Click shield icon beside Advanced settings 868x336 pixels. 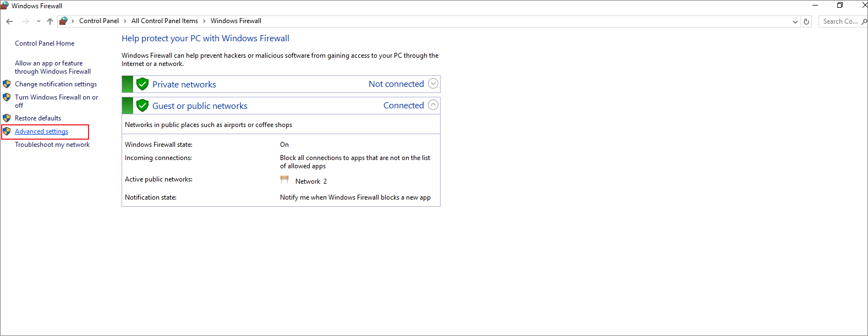pyautogui.click(x=7, y=131)
